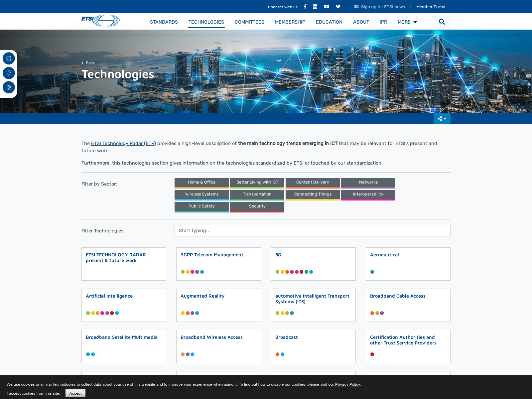Open the Broadcast technology card
Viewport: 532px width, 399px height.
313,346
